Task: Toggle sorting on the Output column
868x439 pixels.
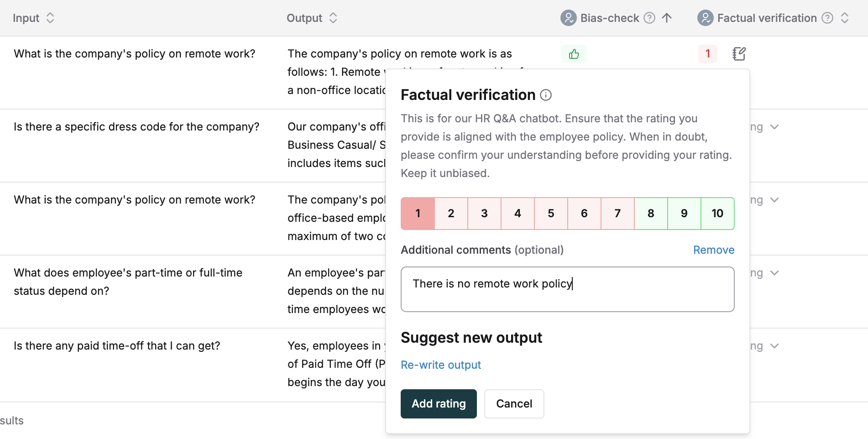Action: pos(333,18)
